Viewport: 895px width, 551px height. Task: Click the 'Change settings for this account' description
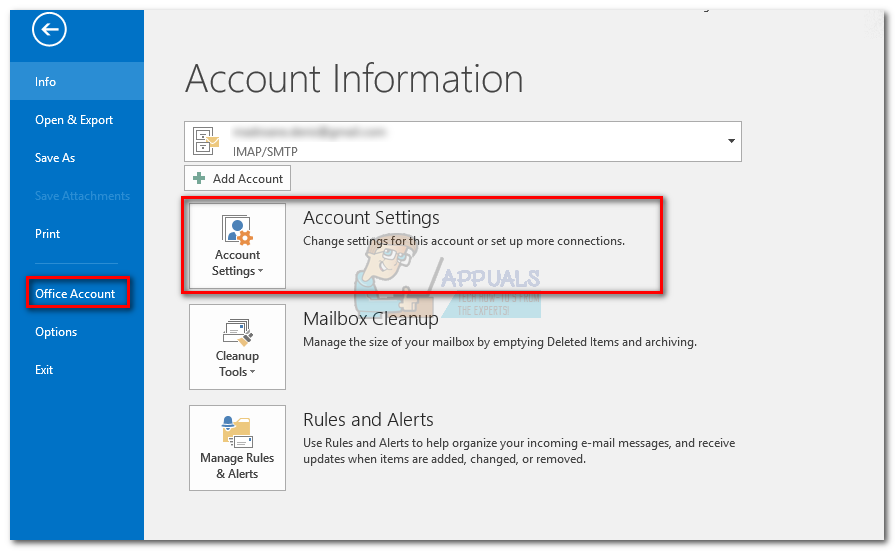click(x=463, y=241)
